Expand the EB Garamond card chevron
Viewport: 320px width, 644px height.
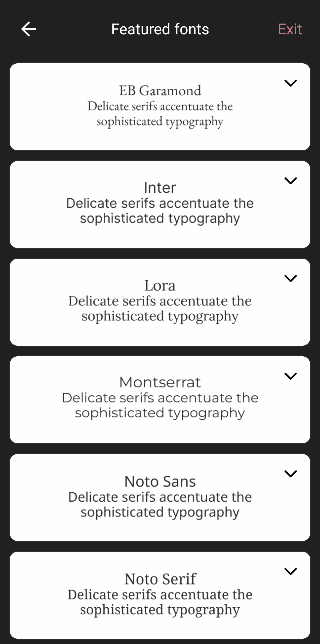290,83
